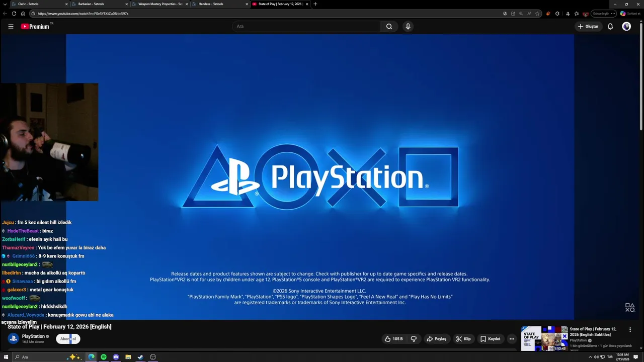The image size is (644, 362).
Task: Open File Explorer from the taskbar
Action: click(128, 357)
